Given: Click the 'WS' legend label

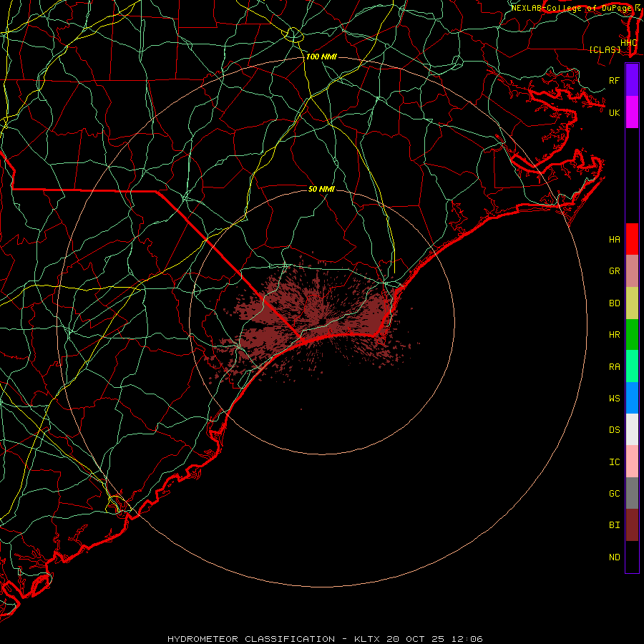Looking at the screenshot, I should (x=614, y=399).
